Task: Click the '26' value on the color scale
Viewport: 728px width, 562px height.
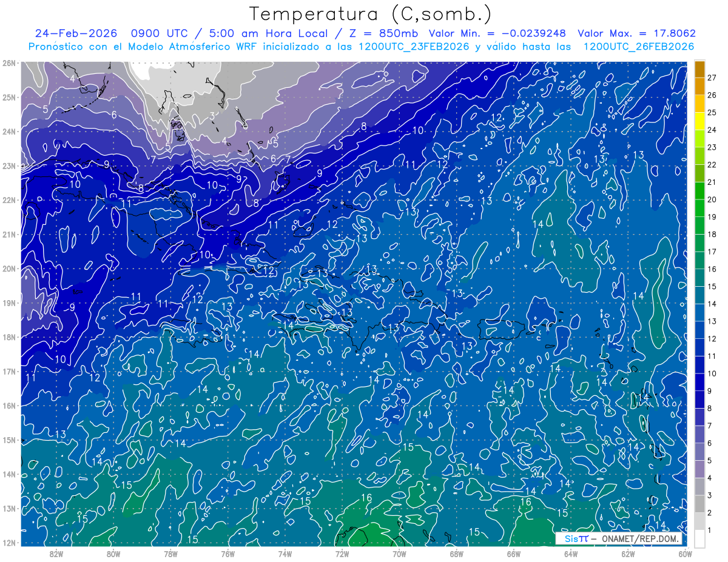Action: click(x=712, y=96)
